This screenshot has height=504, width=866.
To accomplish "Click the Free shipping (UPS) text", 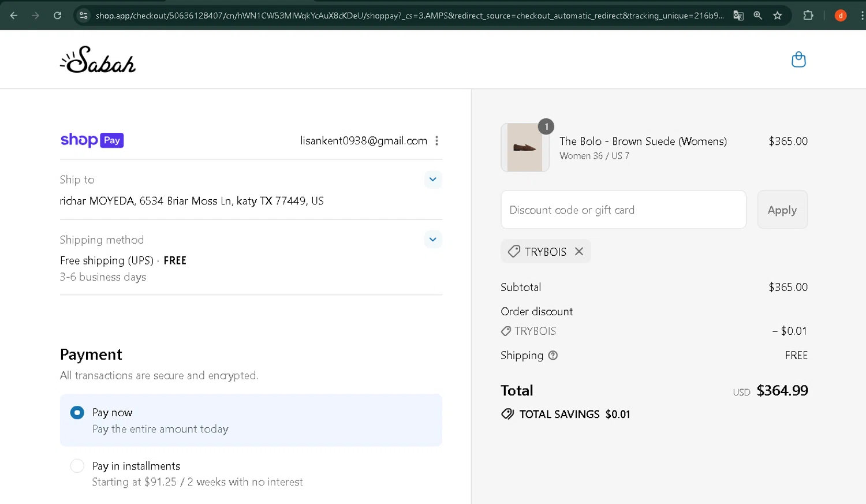I will (107, 260).
